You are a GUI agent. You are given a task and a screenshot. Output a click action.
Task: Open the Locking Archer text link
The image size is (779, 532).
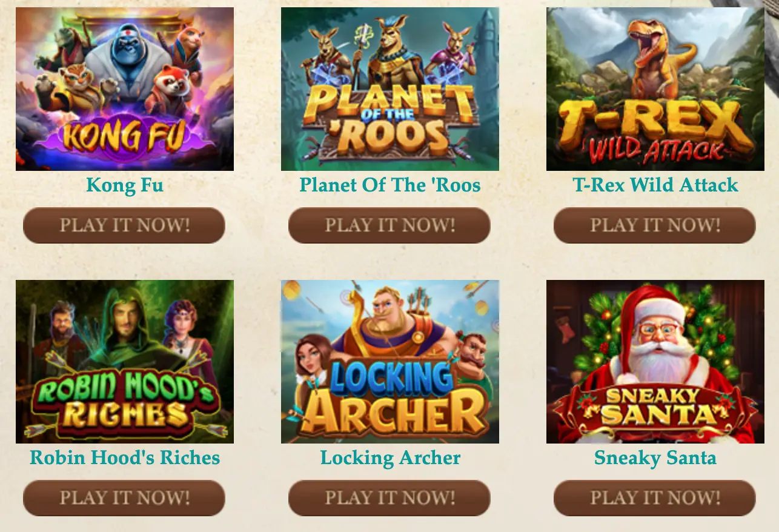pyautogui.click(x=390, y=457)
